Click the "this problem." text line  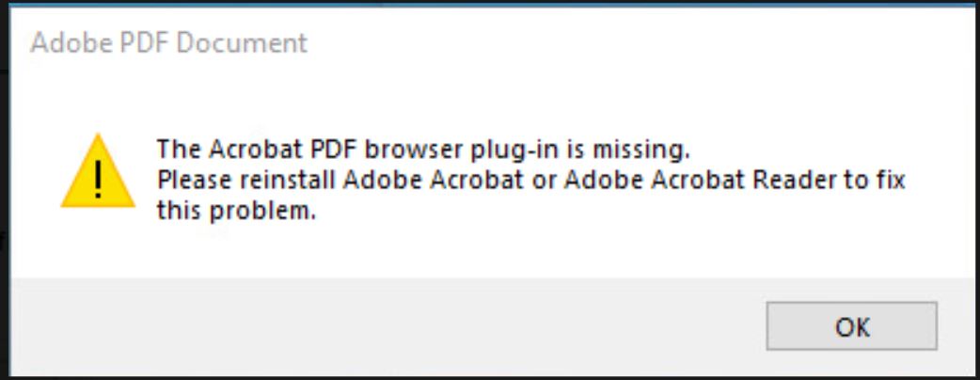pos(234,212)
